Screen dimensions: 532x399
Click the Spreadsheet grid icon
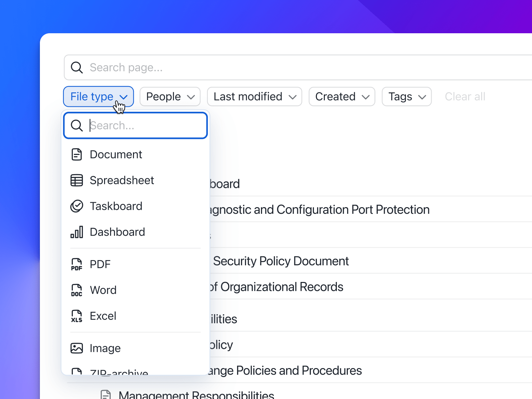point(77,181)
